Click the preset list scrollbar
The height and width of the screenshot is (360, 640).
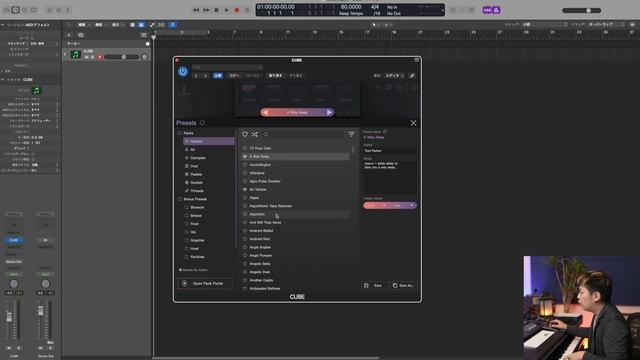[x=353, y=150]
